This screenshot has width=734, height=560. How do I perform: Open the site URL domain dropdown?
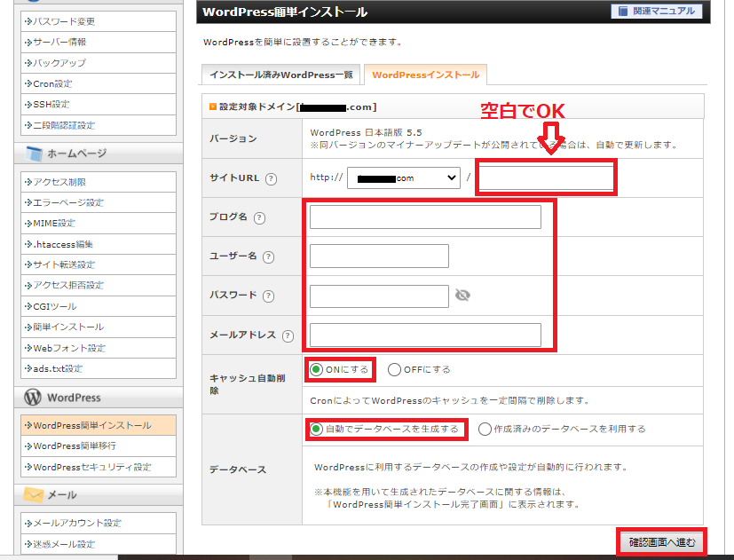click(404, 177)
